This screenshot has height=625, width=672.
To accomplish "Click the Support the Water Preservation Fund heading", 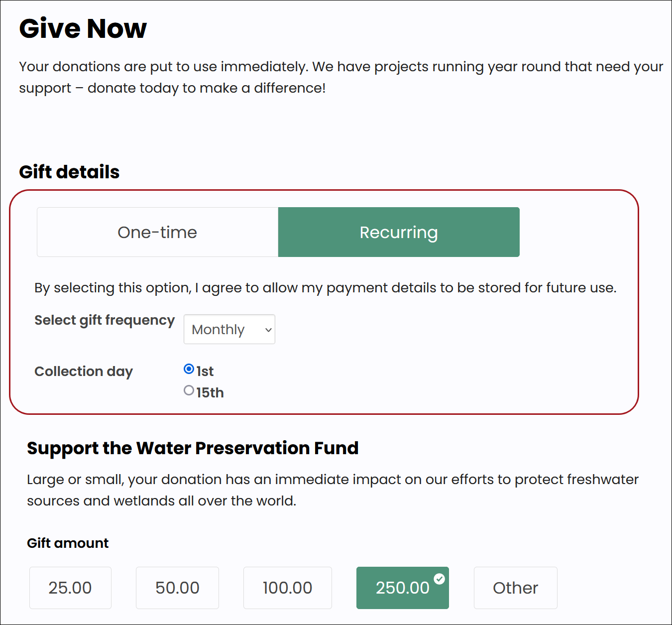I will coord(193,448).
